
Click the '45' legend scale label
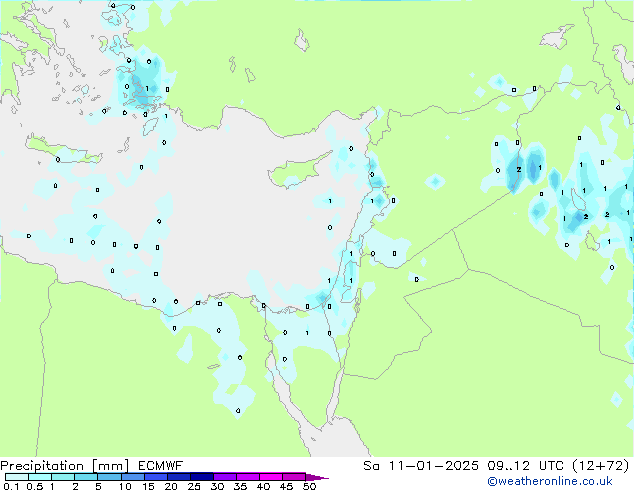[287, 486]
